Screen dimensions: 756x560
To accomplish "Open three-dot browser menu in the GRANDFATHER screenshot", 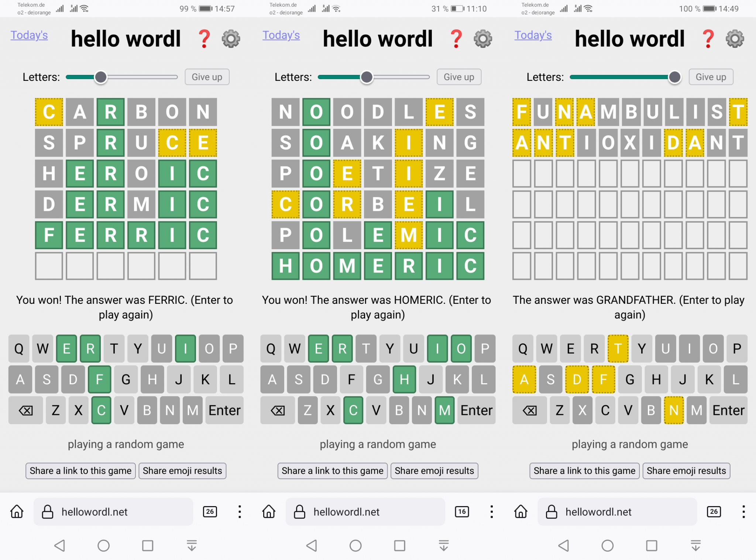I will [743, 512].
